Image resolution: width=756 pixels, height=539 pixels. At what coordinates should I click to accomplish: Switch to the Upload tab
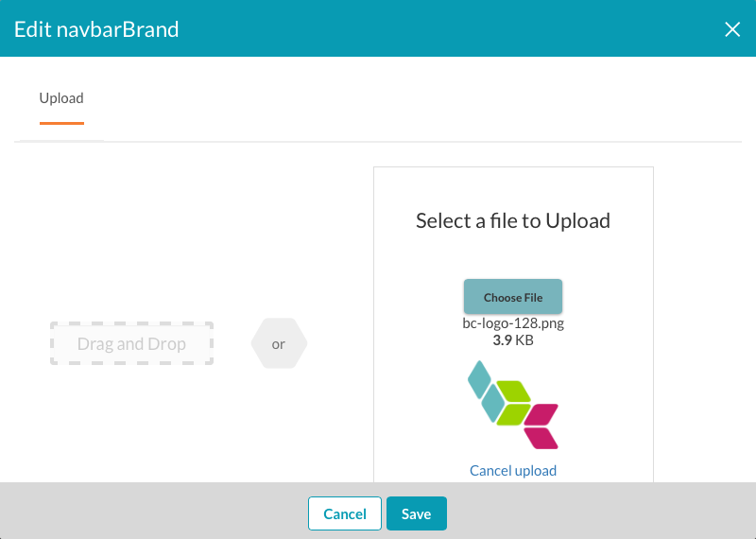coord(61,98)
